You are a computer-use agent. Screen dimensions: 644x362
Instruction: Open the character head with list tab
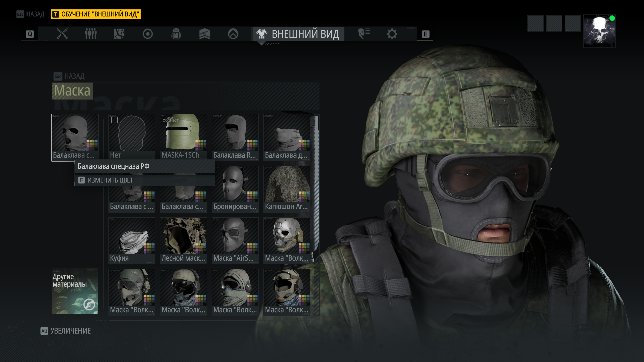tap(364, 34)
